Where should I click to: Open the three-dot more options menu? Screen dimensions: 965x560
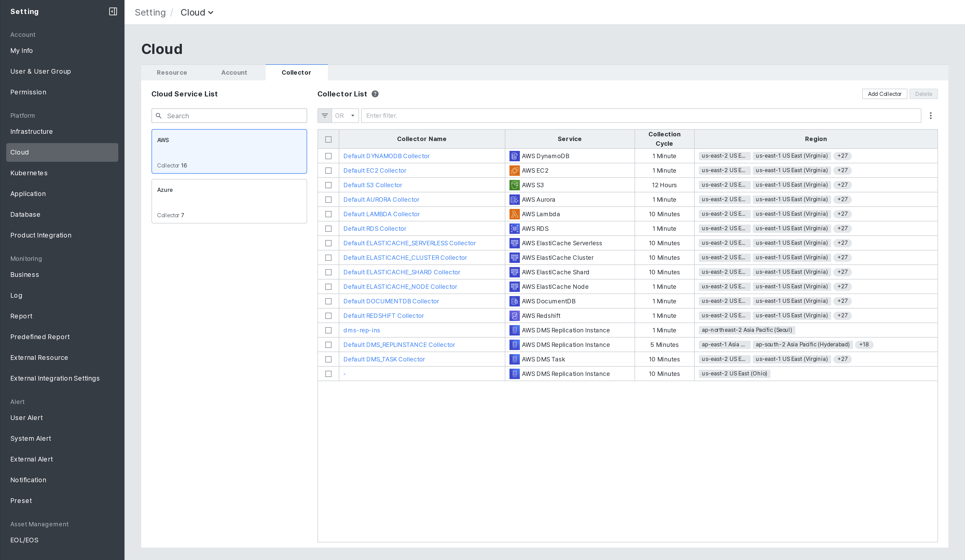[x=930, y=116]
